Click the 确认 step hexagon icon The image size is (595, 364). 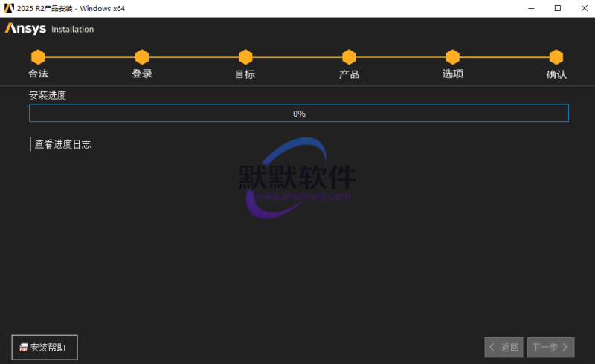[556, 57]
